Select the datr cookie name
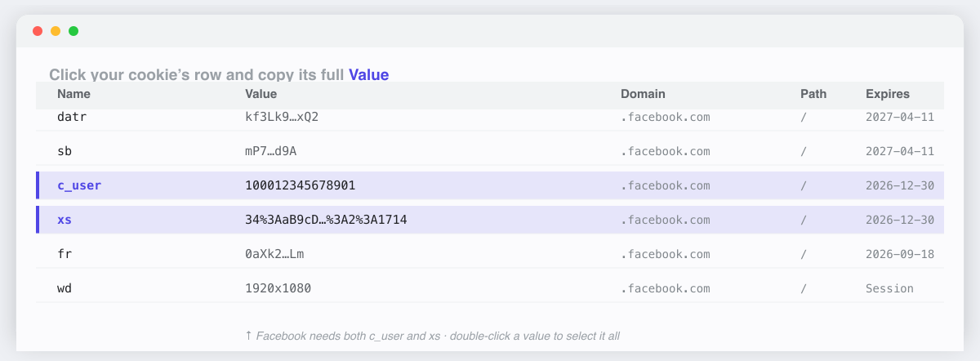This screenshot has width=980, height=361. [72, 117]
